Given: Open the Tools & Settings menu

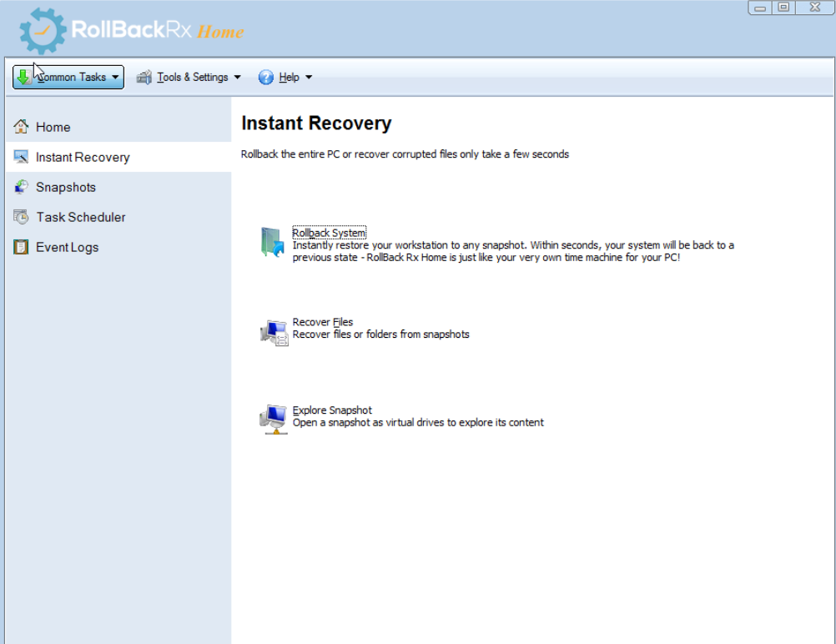Looking at the screenshot, I should [189, 78].
